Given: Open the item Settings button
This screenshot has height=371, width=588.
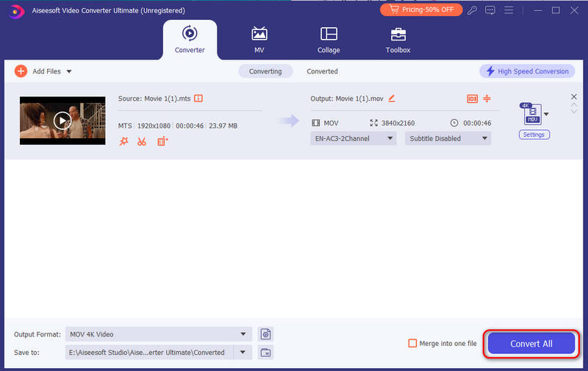Looking at the screenshot, I should coord(534,134).
